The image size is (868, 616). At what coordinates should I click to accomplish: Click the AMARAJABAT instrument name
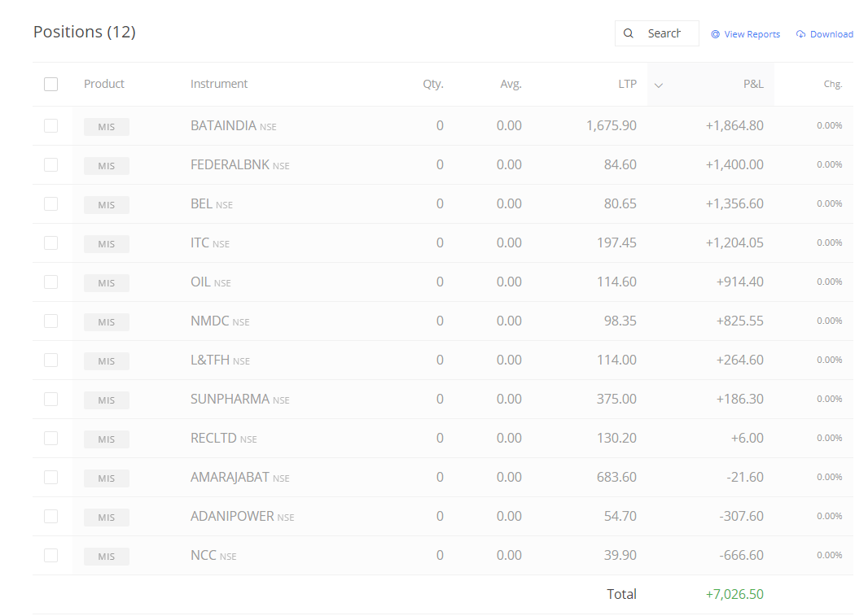coord(230,477)
